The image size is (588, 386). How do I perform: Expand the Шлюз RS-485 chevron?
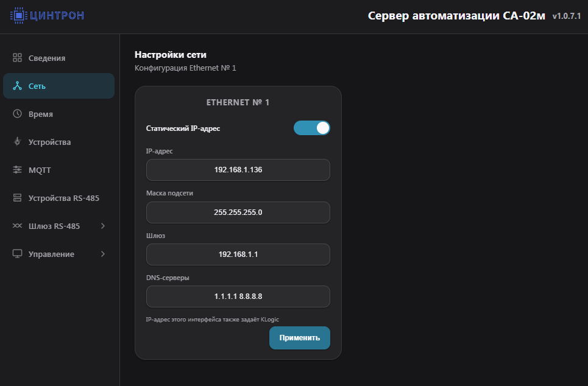pyautogui.click(x=103, y=226)
